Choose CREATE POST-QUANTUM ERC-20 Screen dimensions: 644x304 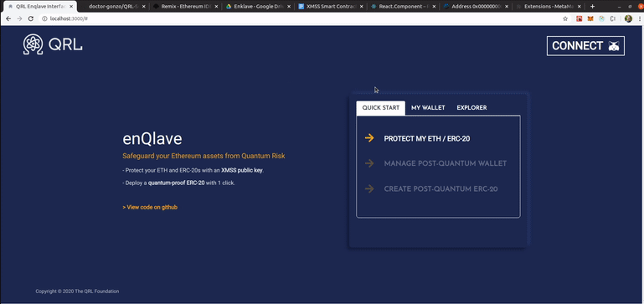click(440, 189)
